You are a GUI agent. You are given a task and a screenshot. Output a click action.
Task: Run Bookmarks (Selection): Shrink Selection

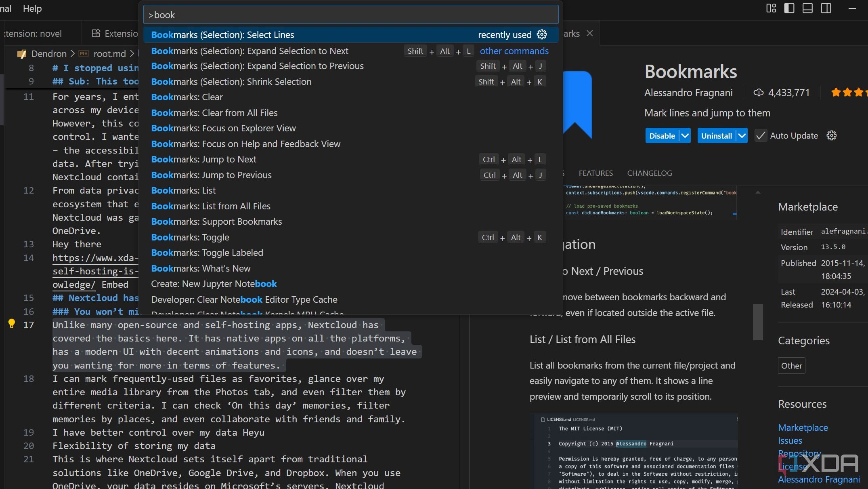(x=351, y=82)
